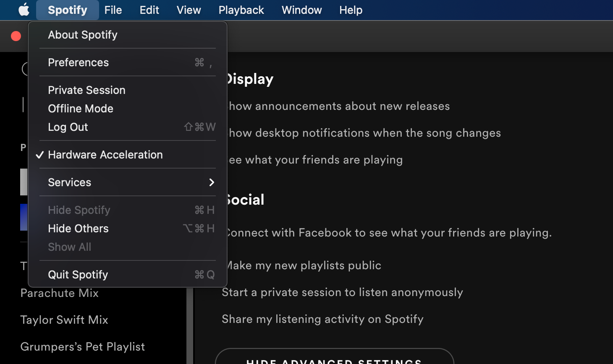Open Grumpers's Pet Playlist in sidebar
This screenshot has height=364, width=613.
click(x=83, y=347)
